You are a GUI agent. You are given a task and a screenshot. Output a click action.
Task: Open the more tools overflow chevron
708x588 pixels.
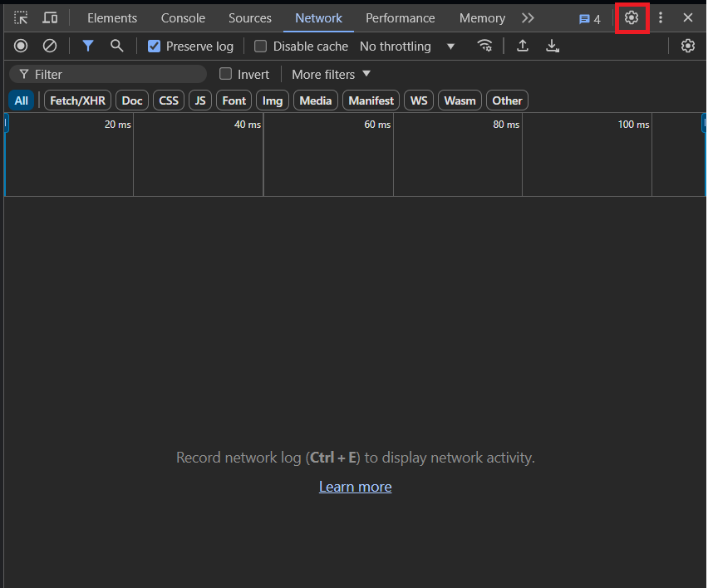tap(529, 17)
